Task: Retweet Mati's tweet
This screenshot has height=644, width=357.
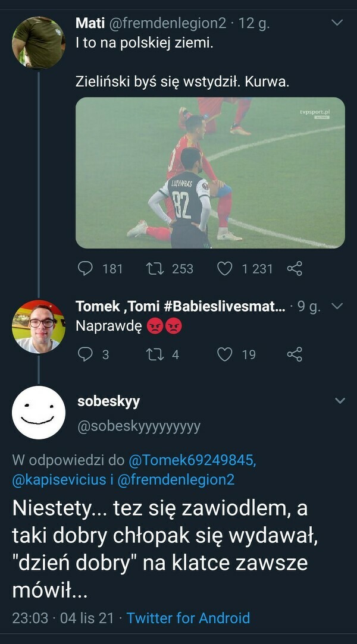Action: pyautogui.click(x=155, y=269)
